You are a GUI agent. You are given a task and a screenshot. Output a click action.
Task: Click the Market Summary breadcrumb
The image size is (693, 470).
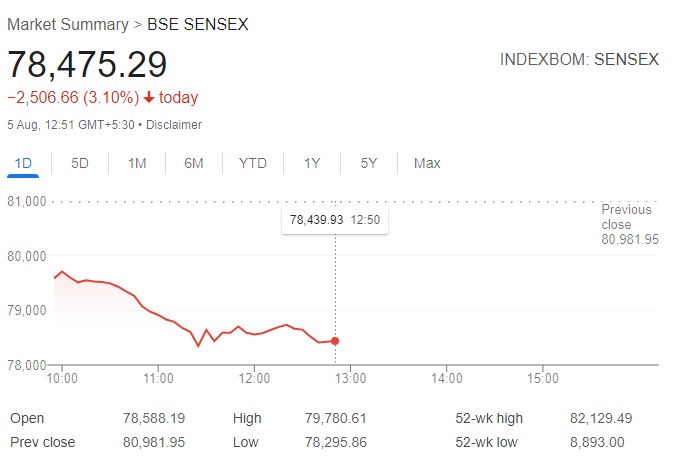[x=67, y=24]
